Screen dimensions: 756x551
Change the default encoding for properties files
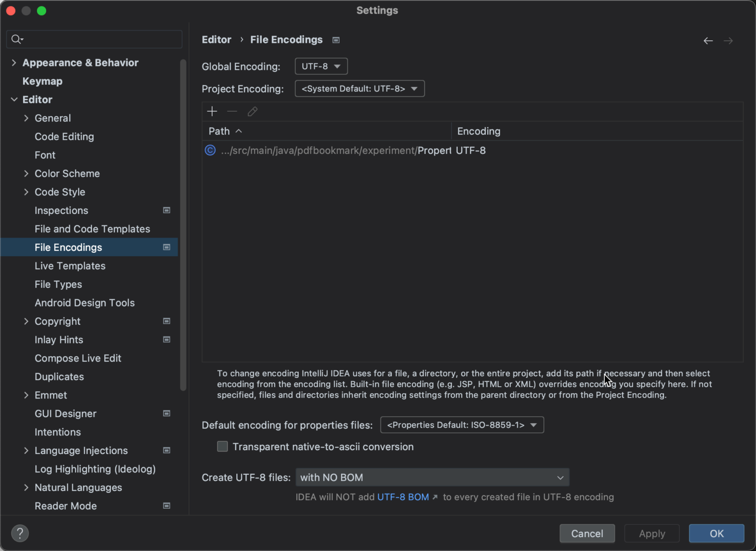[461, 425]
